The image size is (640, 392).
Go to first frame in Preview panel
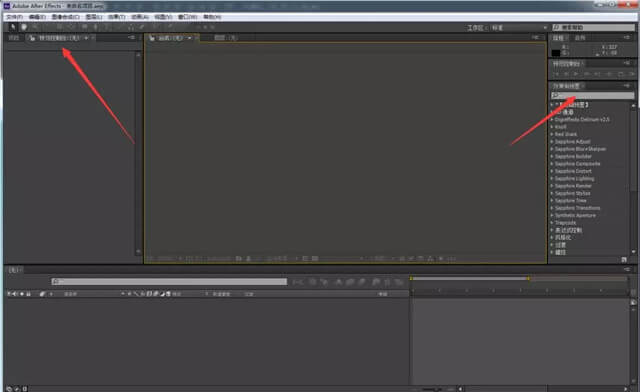coord(556,74)
